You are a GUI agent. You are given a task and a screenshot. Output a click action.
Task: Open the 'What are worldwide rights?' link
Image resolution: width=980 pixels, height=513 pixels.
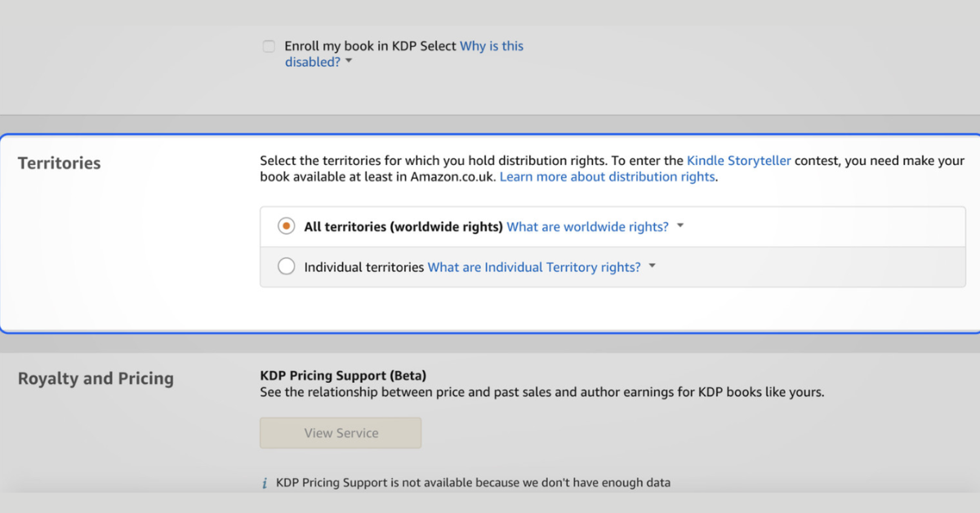coord(587,226)
